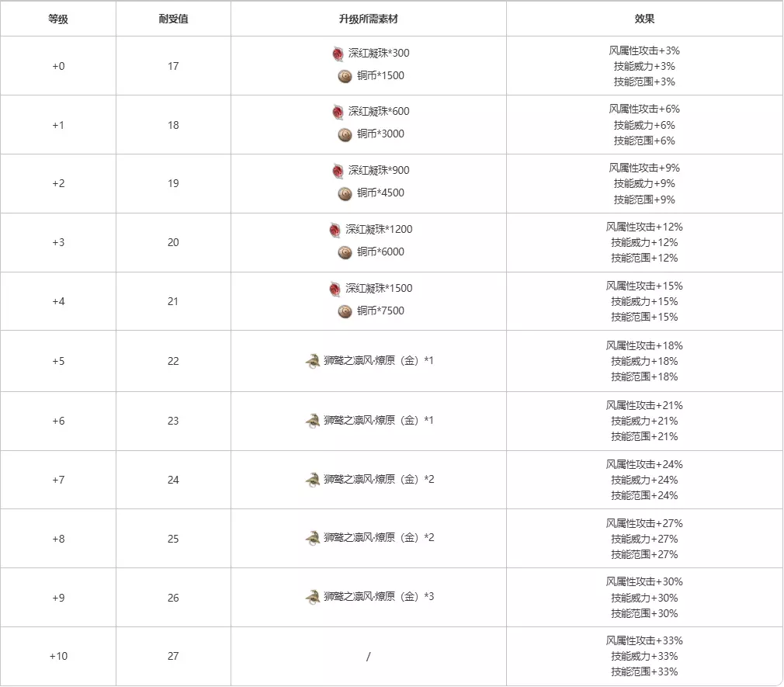Click the 效果 column header
The height and width of the screenshot is (687, 784).
pos(644,19)
